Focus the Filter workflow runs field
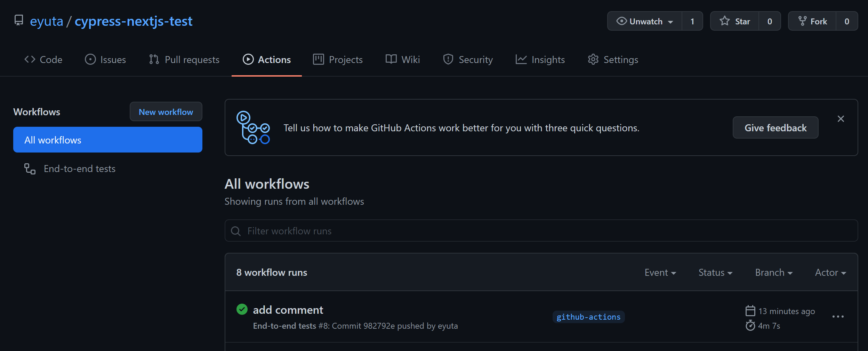The height and width of the screenshot is (351, 868). tap(541, 231)
